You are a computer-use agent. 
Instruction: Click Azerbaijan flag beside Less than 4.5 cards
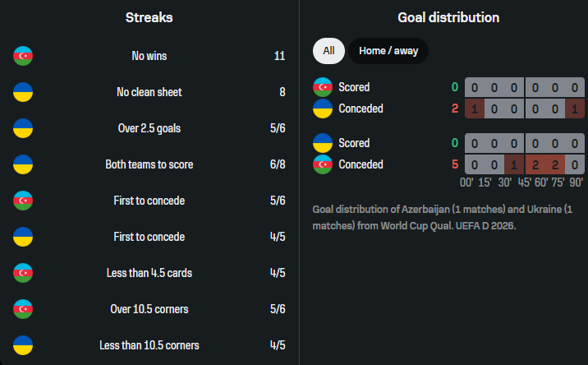coord(22,273)
